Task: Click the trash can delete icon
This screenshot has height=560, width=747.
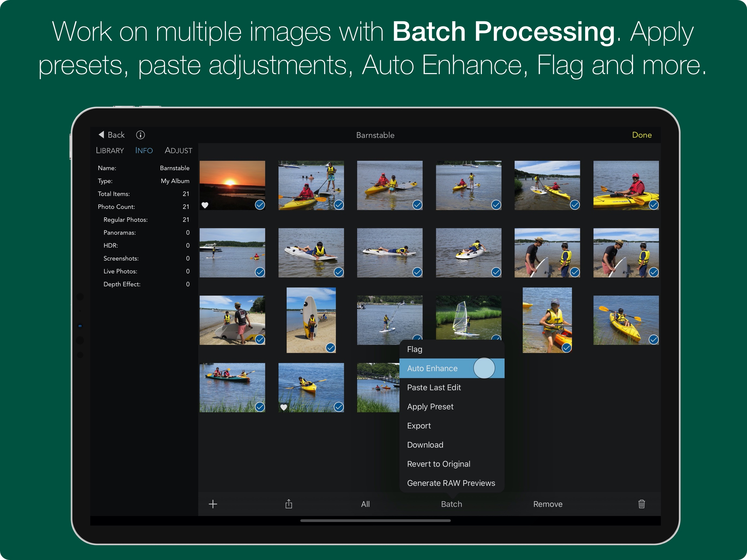Action: point(641,504)
